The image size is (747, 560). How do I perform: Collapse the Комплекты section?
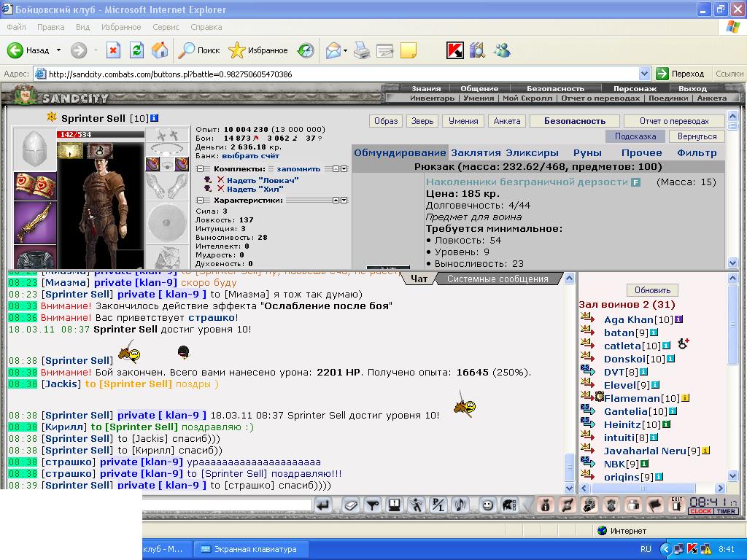[200, 169]
